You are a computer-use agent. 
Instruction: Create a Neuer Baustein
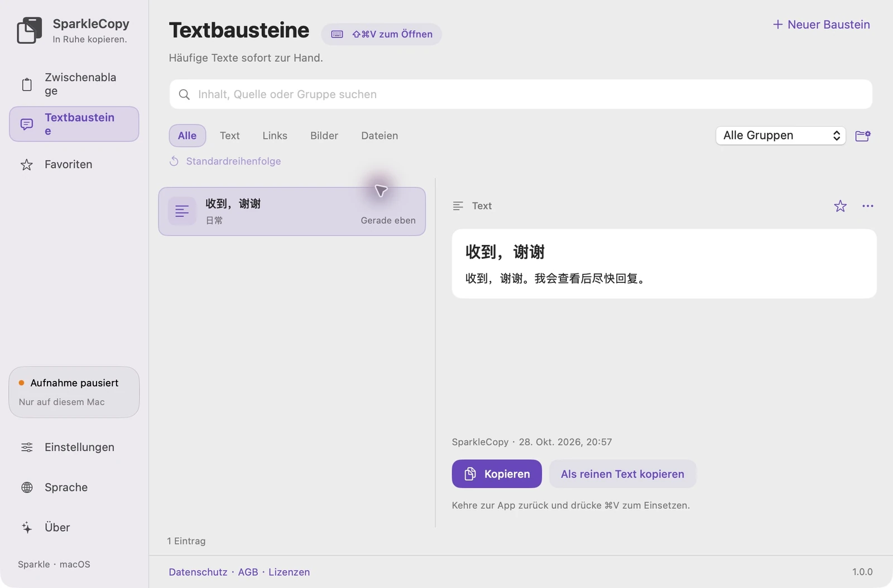[x=822, y=25]
